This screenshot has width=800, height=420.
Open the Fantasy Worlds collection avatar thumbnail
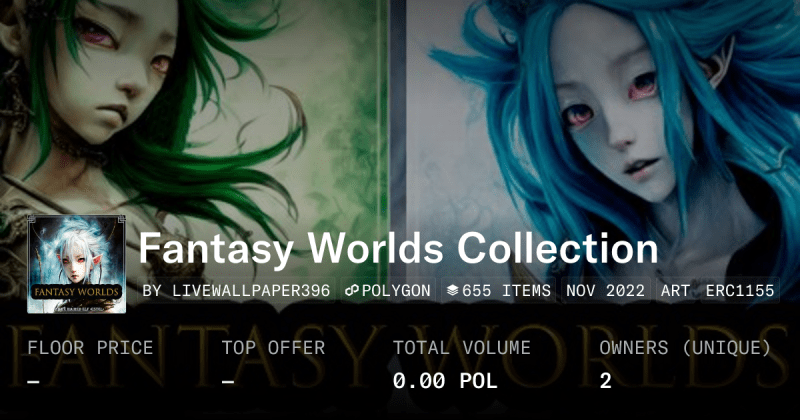click(77, 264)
